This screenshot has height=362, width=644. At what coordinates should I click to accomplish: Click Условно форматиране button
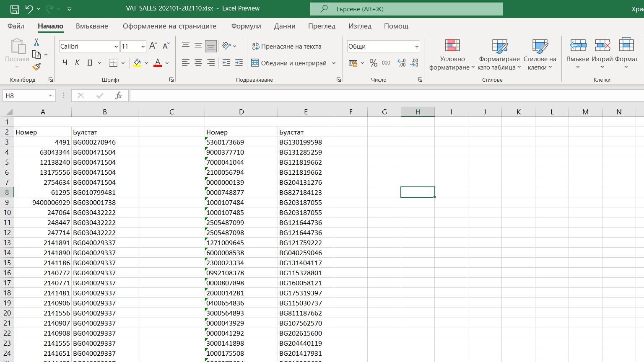[x=452, y=54]
